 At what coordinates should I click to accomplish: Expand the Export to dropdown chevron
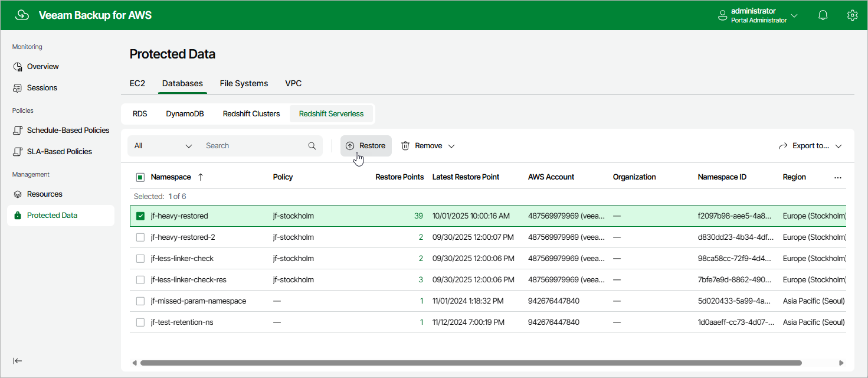point(838,146)
